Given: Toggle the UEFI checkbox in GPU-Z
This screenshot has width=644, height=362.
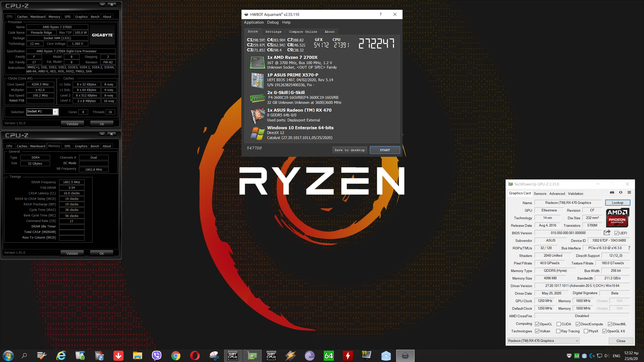Looking at the screenshot, I should click(x=616, y=233).
